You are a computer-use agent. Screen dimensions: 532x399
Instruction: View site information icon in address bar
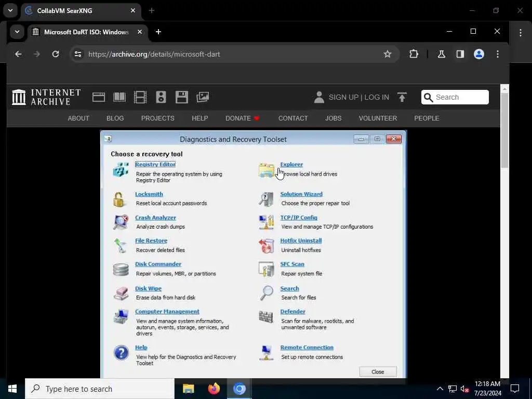click(x=78, y=54)
